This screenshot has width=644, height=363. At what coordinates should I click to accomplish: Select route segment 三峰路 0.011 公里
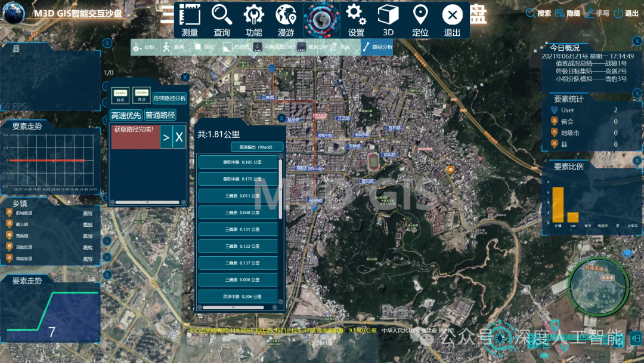coord(238,196)
